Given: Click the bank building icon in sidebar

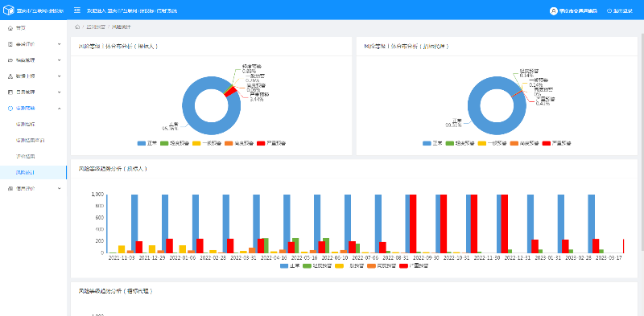Looking at the screenshot, I should tap(10, 188).
